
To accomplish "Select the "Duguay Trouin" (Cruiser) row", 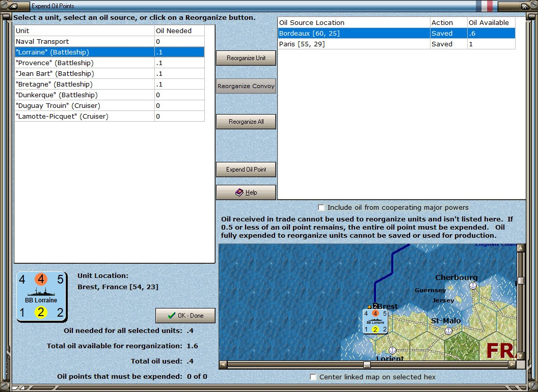I will click(110, 105).
